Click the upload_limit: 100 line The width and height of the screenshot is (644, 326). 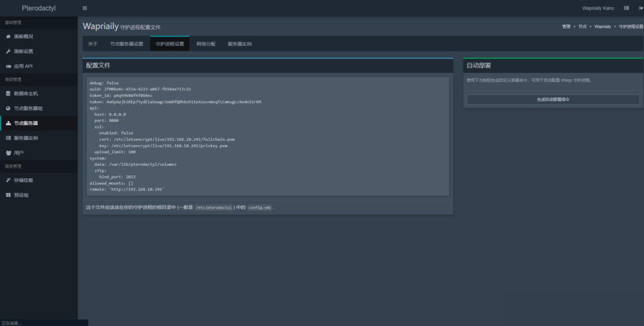point(115,152)
